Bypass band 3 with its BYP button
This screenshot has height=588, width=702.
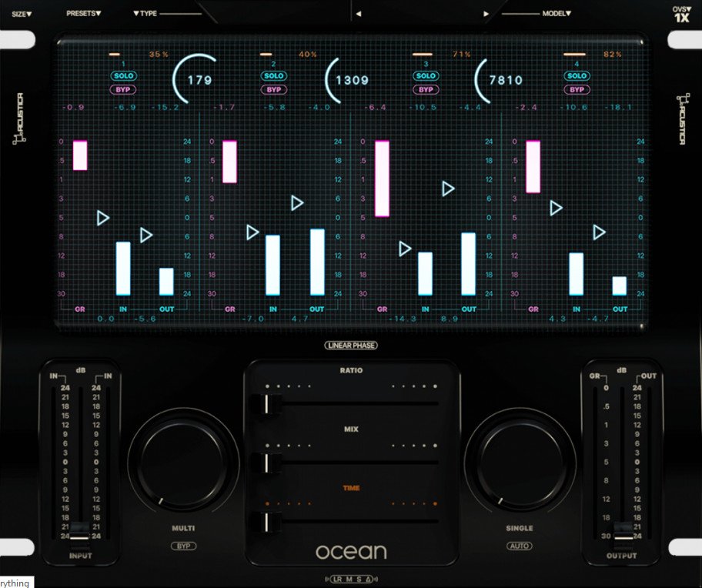pos(426,89)
